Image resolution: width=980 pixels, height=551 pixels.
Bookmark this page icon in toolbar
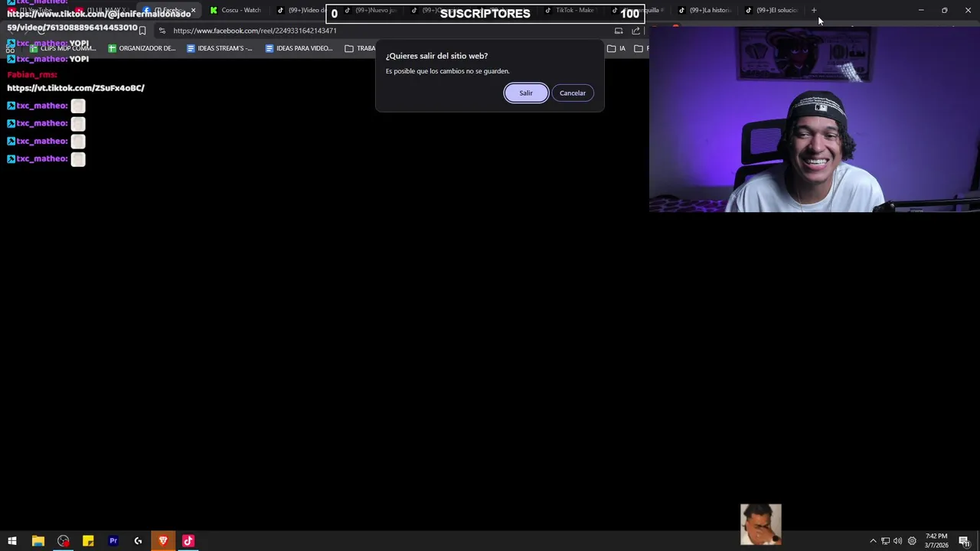(142, 31)
